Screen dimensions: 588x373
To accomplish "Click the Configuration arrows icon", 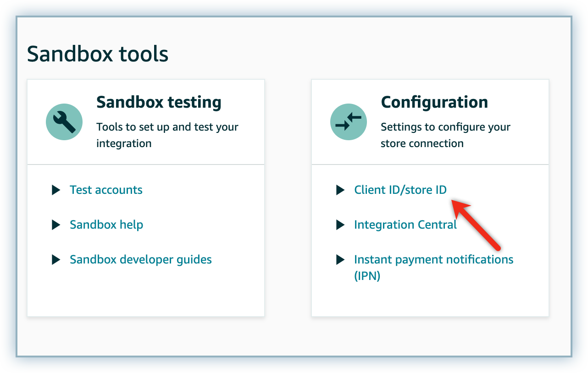I will click(349, 121).
